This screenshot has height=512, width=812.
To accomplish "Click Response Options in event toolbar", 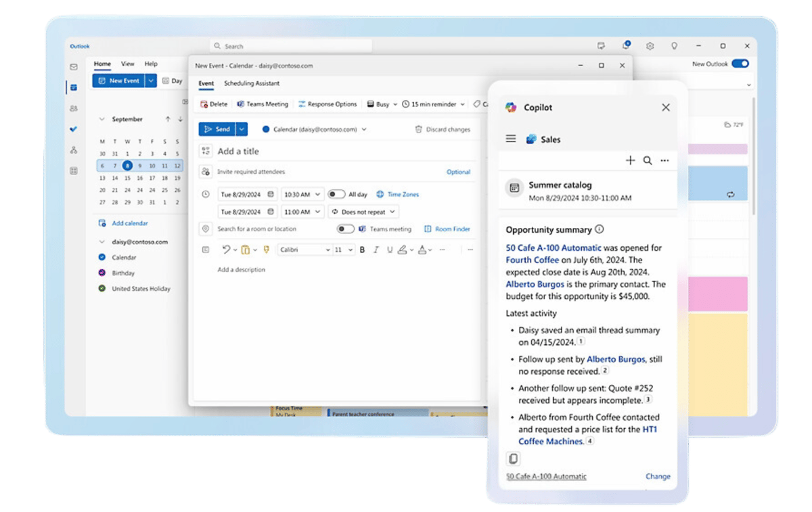I will click(328, 104).
